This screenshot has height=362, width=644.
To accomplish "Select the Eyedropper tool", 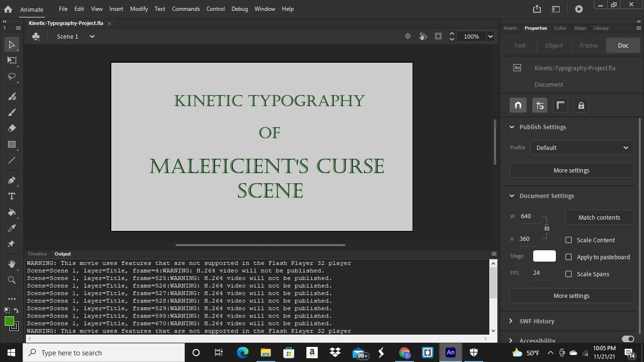I will click(x=12, y=229).
